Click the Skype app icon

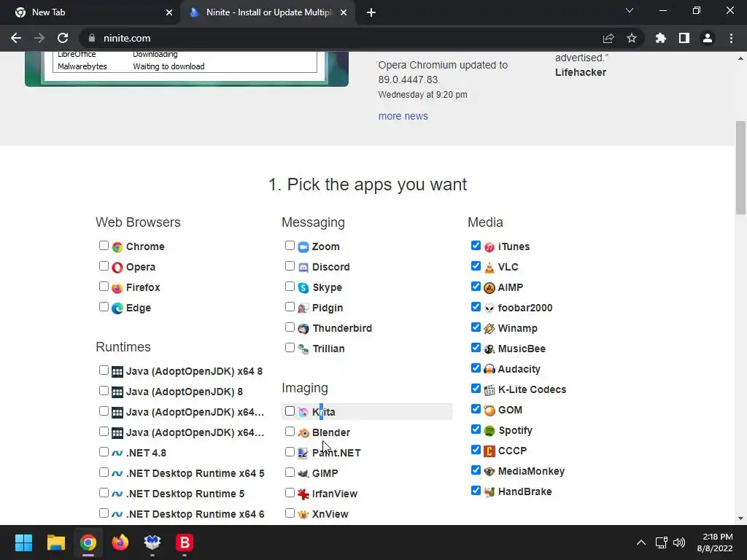point(303,287)
